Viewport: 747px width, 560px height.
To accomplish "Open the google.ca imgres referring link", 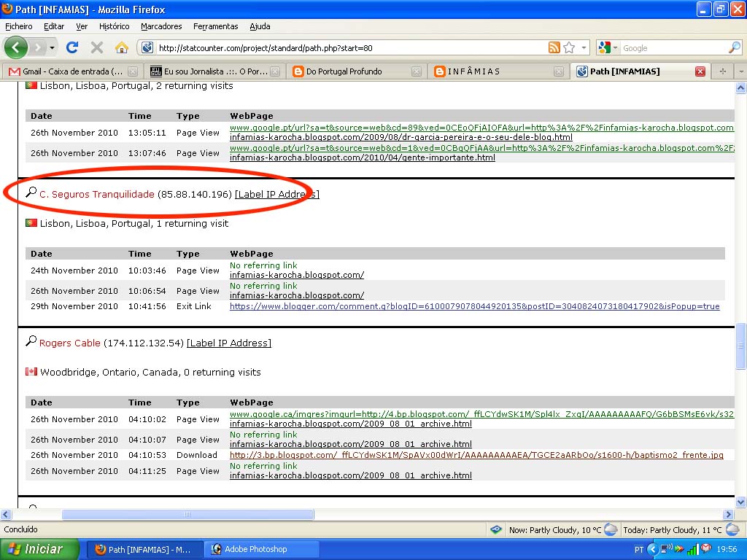I will click(481, 414).
